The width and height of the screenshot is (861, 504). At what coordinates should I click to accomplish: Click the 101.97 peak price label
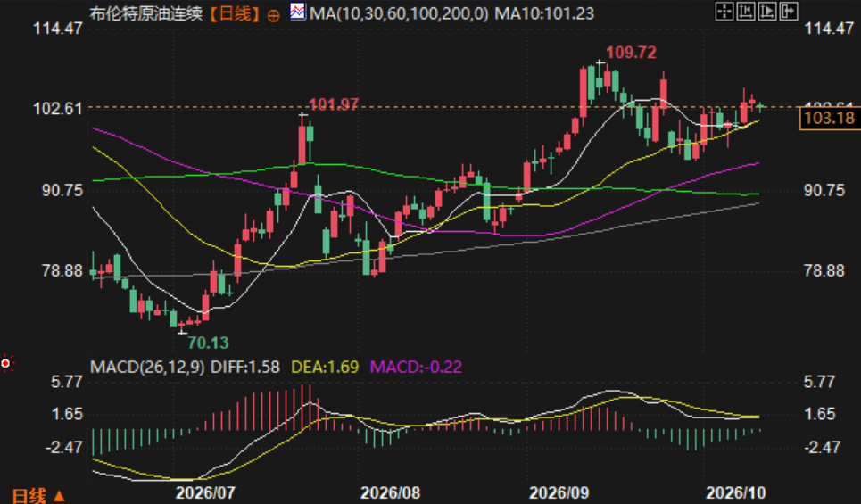(334, 104)
